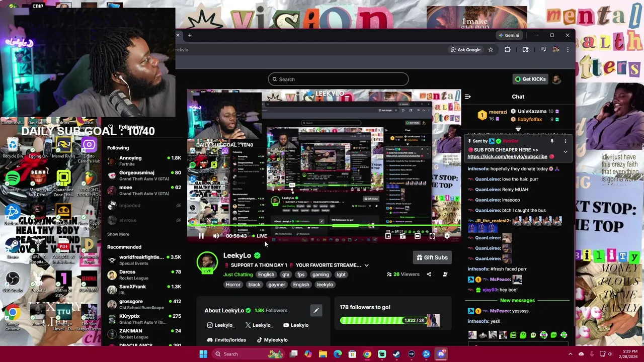Expand the pinned KickBot message
The width and height of the screenshot is (644, 362).
(565, 152)
